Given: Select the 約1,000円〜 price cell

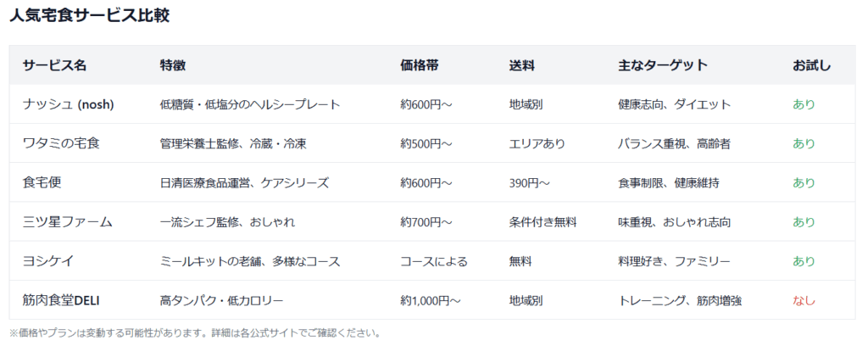Looking at the screenshot, I should point(430,300).
